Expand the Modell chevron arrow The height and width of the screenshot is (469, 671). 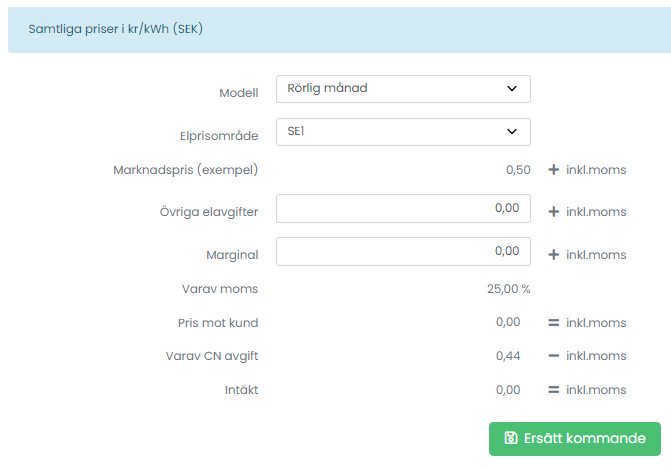tap(512, 89)
